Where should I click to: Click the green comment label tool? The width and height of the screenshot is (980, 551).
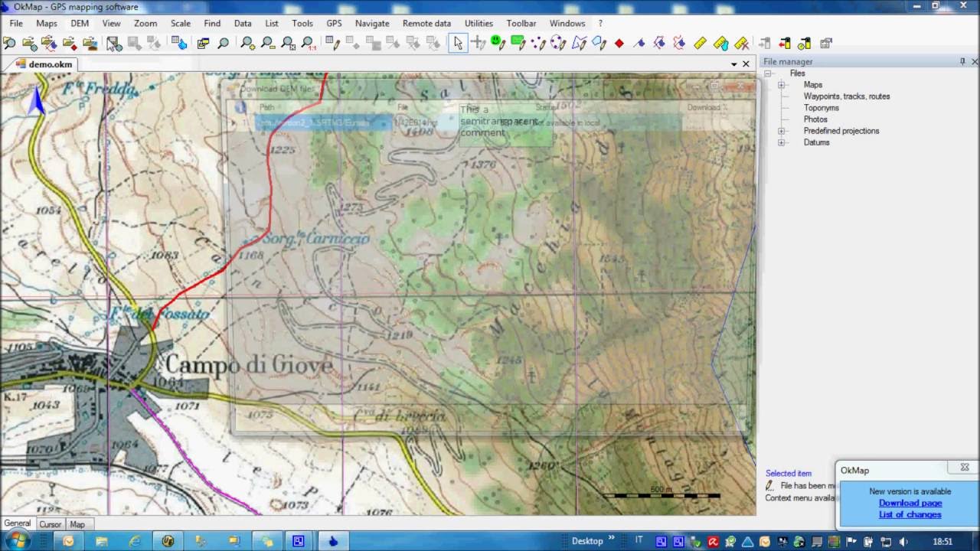pos(518,43)
